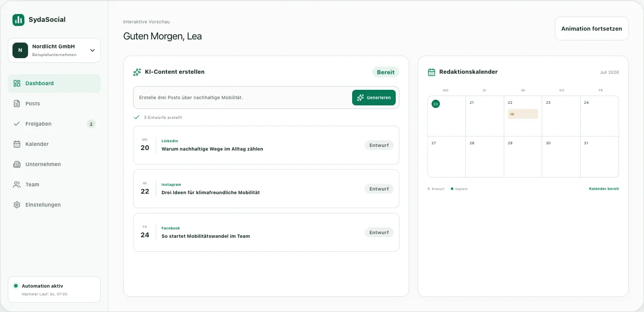Viewport: 644px width, 312px height.
Task: Click the 3 Entwürfe erstellt text
Action: (x=163, y=117)
